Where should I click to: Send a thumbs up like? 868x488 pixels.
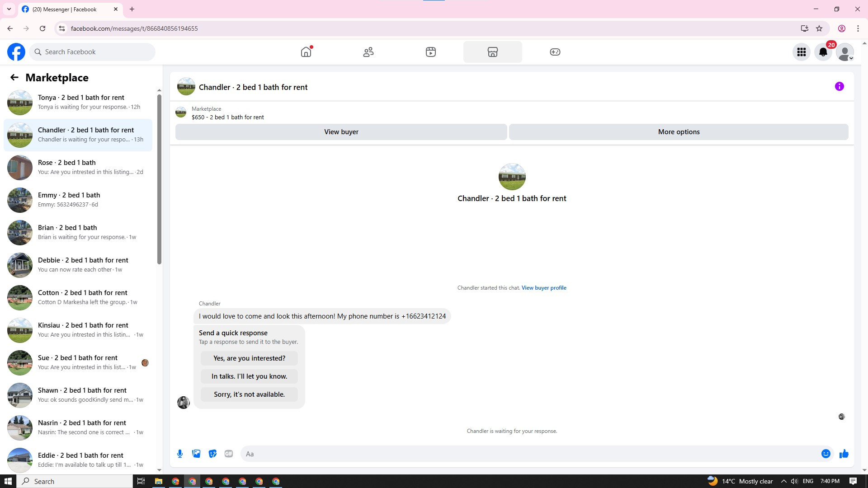pos(844,454)
